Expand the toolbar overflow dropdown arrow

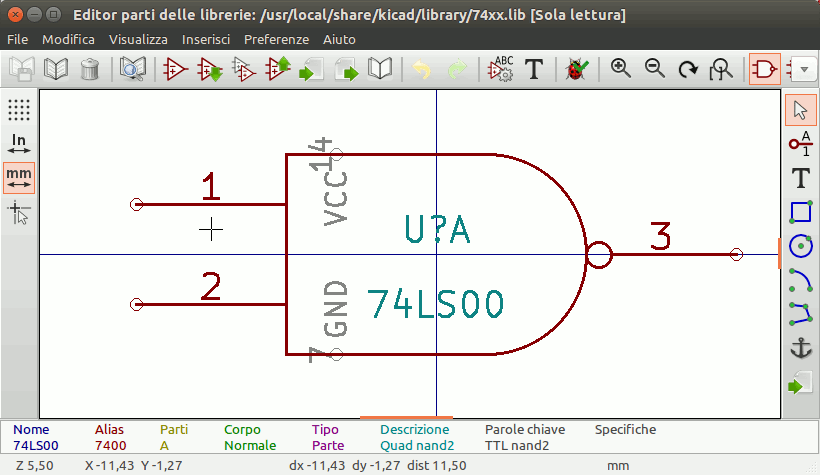point(805,70)
